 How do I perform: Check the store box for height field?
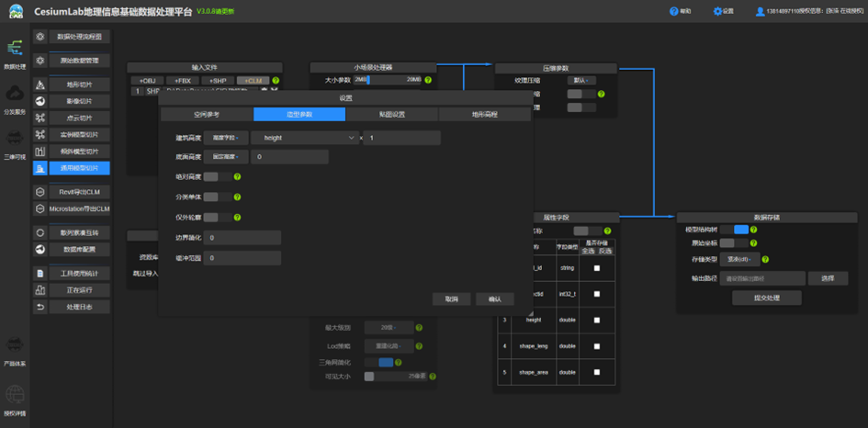coord(597,320)
